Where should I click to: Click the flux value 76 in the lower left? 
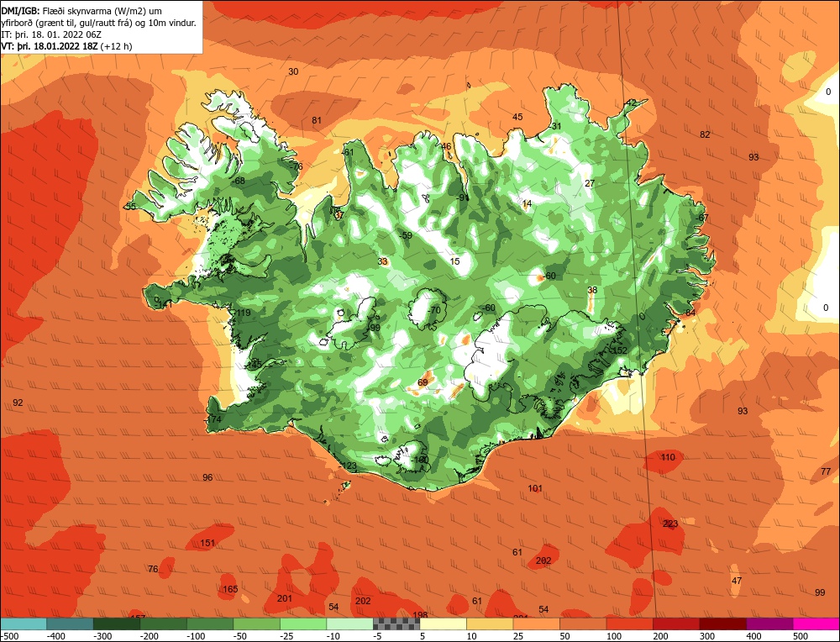[x=153, y=569]
